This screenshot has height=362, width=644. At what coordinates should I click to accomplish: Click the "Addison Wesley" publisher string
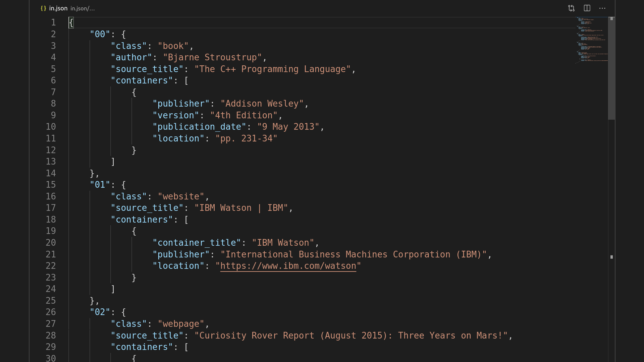click(x=262, y=104)
